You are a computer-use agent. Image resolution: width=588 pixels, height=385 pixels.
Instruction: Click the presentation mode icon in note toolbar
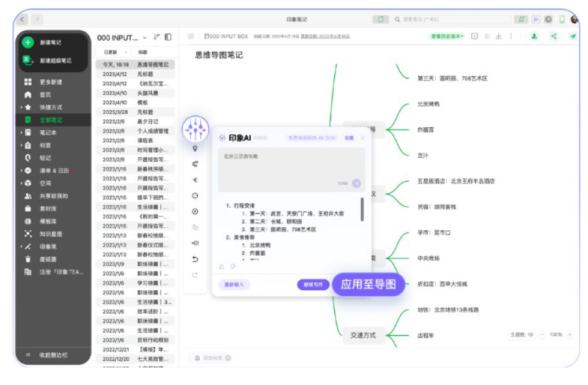(x=475, y=36)
